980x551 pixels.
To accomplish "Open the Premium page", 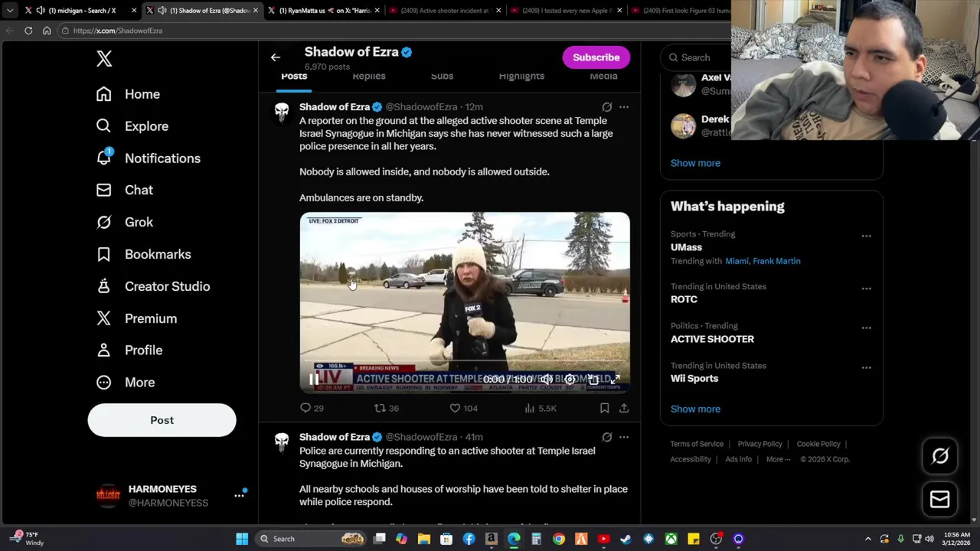I will point(136,318).
